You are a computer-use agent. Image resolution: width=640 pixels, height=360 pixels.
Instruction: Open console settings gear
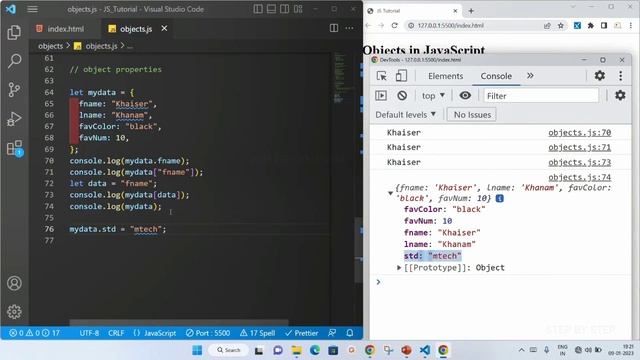[x=620, y=95]
